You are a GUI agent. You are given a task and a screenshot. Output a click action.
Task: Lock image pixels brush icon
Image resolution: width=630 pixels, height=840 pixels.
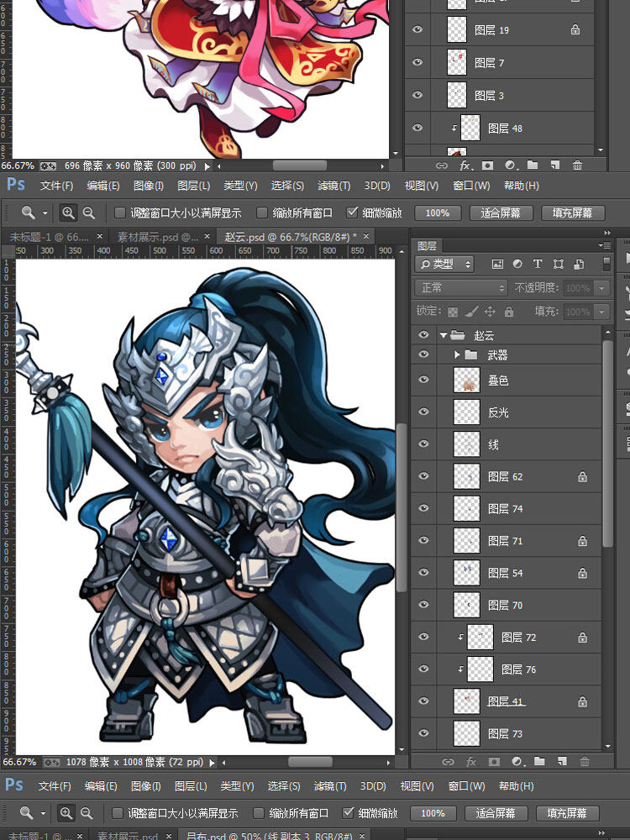[471, 312]
